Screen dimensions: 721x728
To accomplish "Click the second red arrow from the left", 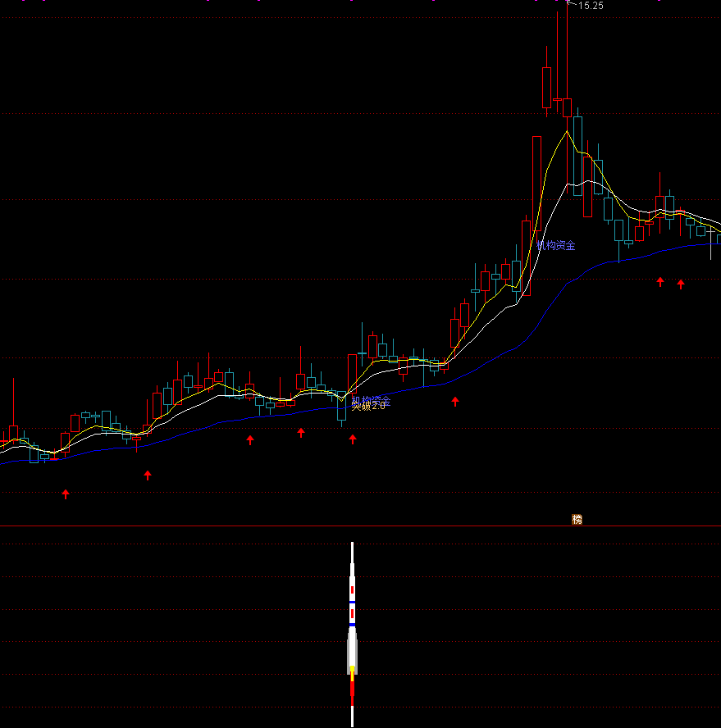I will (148, 475).
